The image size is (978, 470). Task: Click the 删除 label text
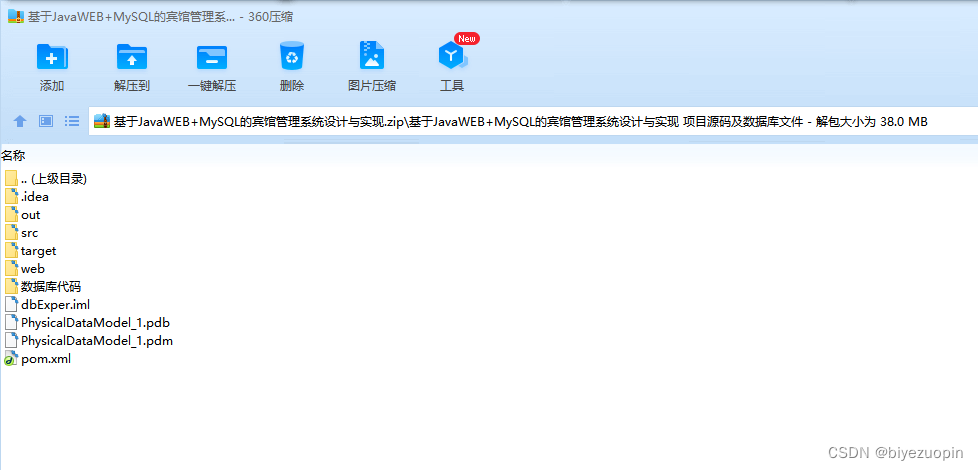[x=292, y=86]
